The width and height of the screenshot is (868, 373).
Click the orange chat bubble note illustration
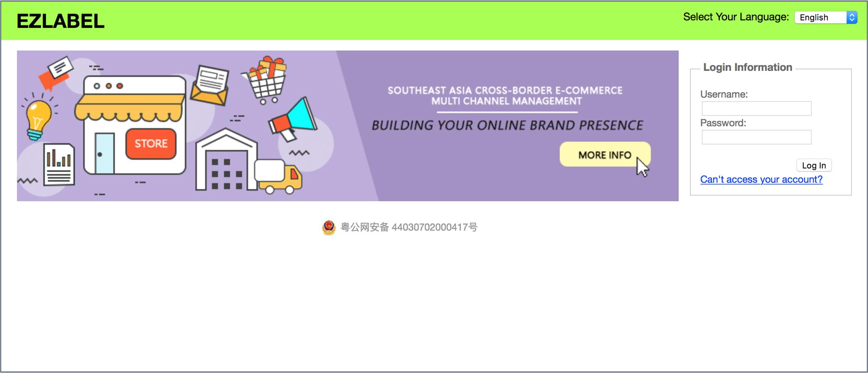click(56, 73)
